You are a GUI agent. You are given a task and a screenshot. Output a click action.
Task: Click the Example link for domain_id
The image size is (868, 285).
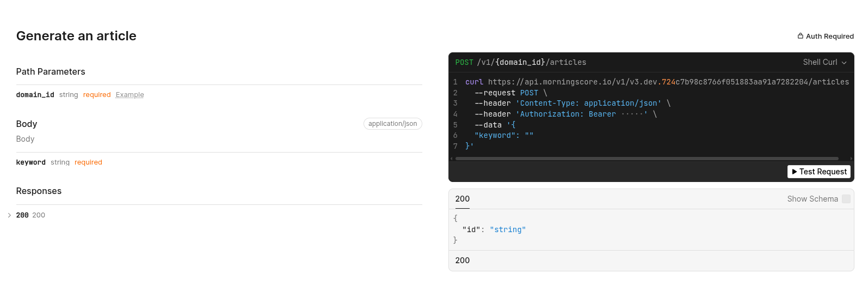130,95
